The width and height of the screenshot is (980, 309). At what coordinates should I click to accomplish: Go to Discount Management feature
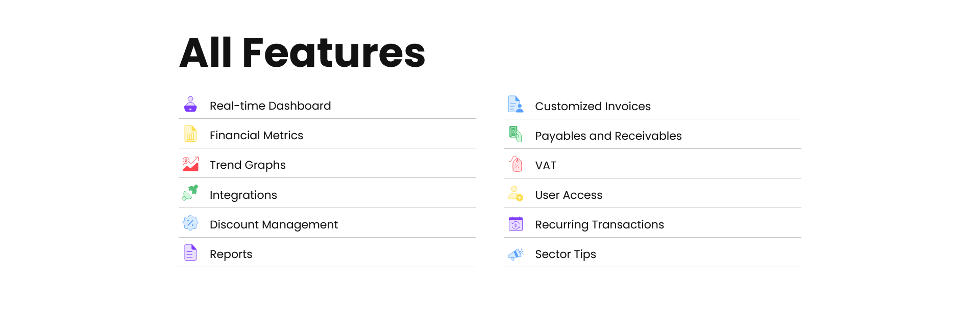pos(274,224)
